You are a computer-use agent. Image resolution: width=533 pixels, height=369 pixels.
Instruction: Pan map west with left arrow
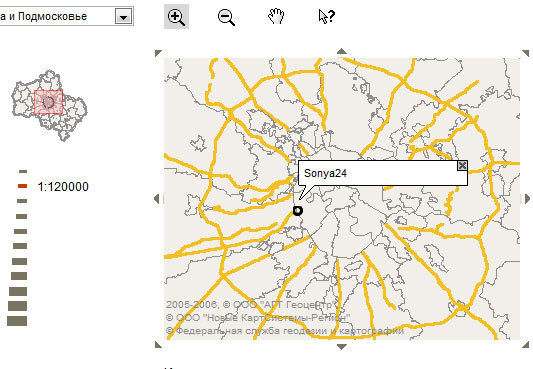point(157,198)
